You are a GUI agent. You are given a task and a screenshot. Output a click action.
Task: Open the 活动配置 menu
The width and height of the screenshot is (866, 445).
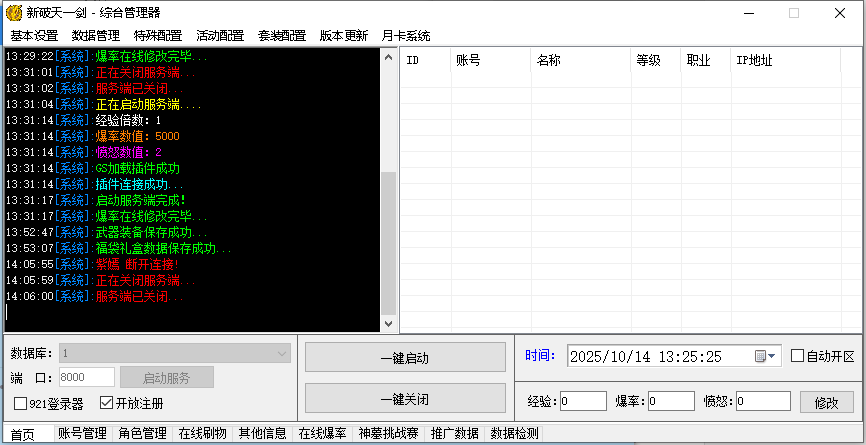(220, 36)
